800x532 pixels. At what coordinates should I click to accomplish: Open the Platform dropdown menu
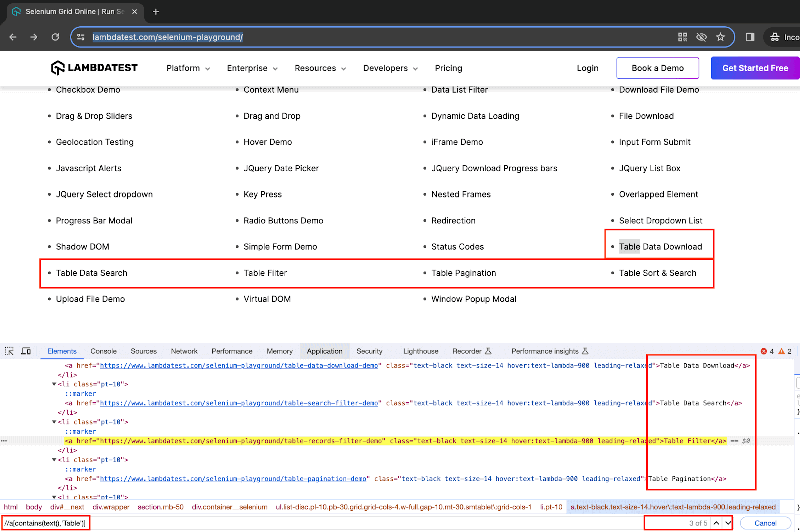[188, 68]
